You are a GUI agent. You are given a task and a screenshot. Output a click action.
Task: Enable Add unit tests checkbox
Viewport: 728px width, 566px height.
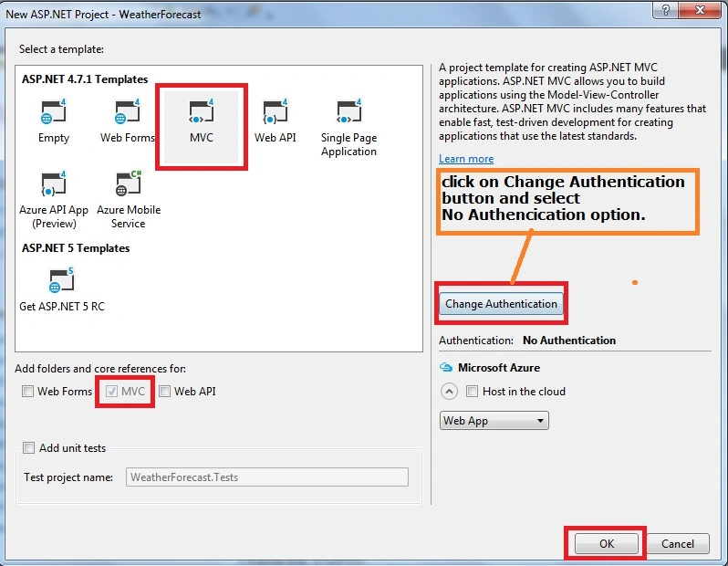coord(29,448)
